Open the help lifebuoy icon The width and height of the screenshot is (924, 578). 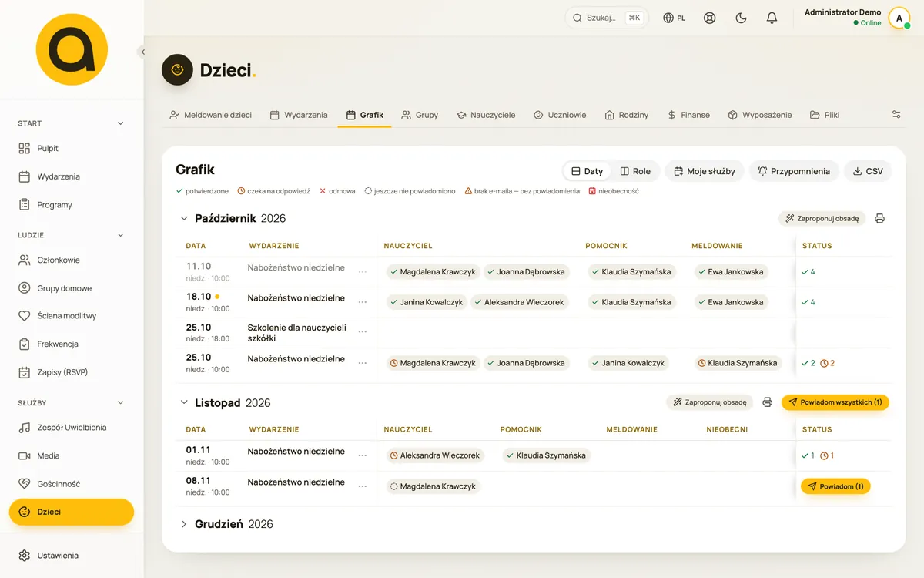[x=710, y=18]
